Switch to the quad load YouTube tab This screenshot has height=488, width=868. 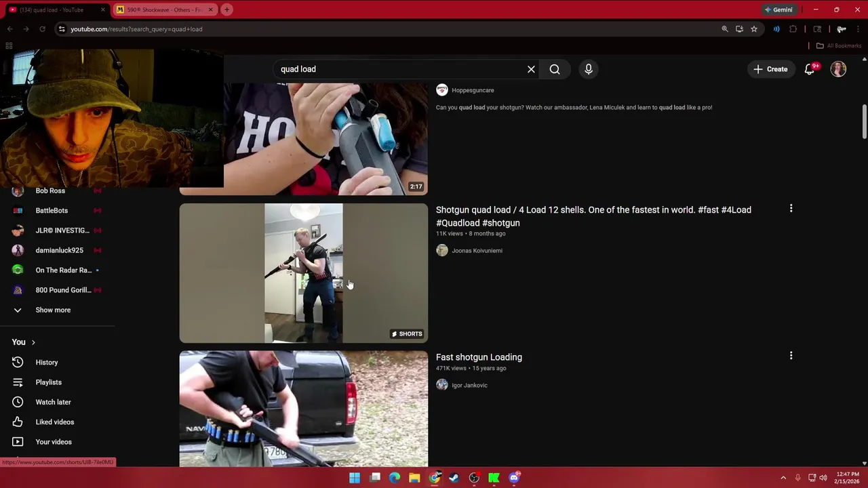(x=53, y=9)
